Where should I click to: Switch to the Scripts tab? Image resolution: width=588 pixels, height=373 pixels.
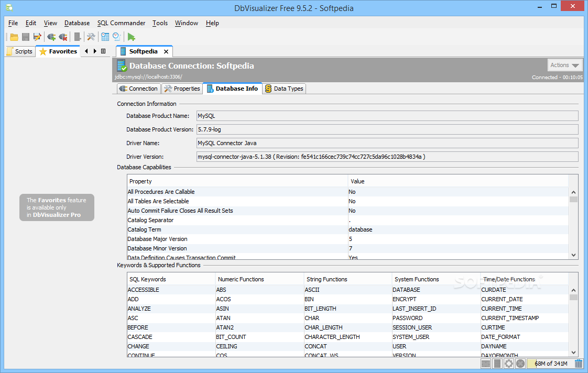(x=20, y=51)
